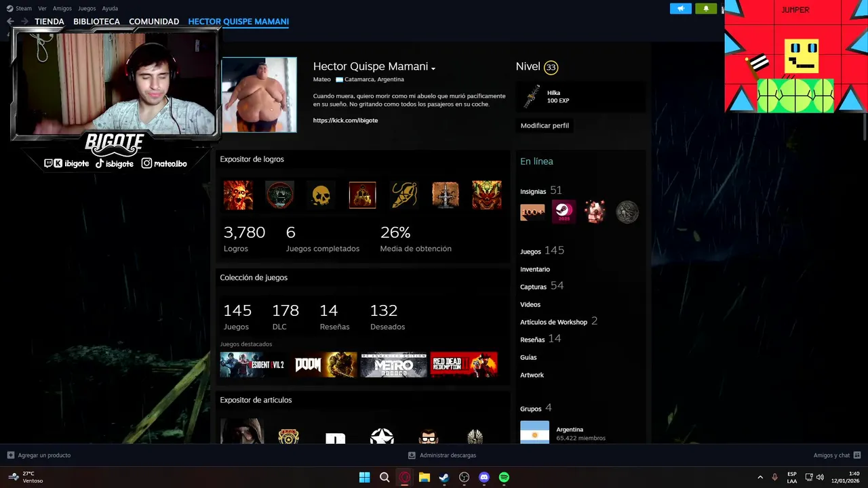868x488 pixels.
Task: Open the taskbar clock showing 1:40
Action: coord(846,477)
